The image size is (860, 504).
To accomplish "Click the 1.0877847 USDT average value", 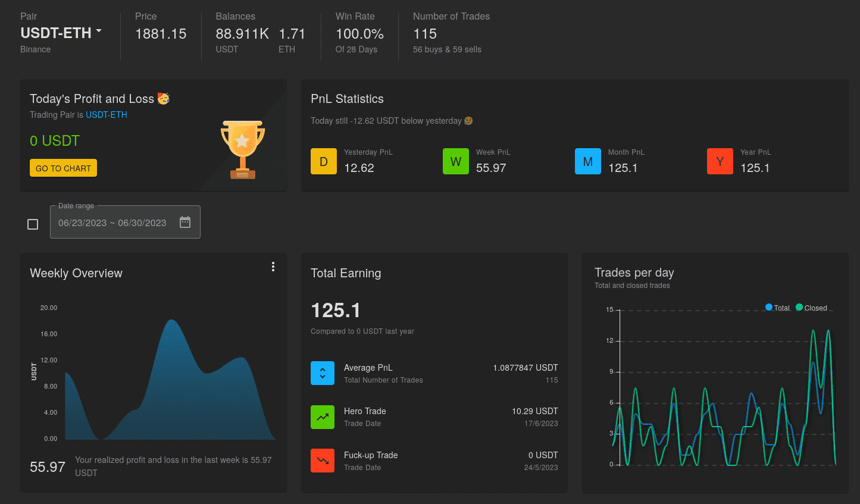I will tap(526, 368).
